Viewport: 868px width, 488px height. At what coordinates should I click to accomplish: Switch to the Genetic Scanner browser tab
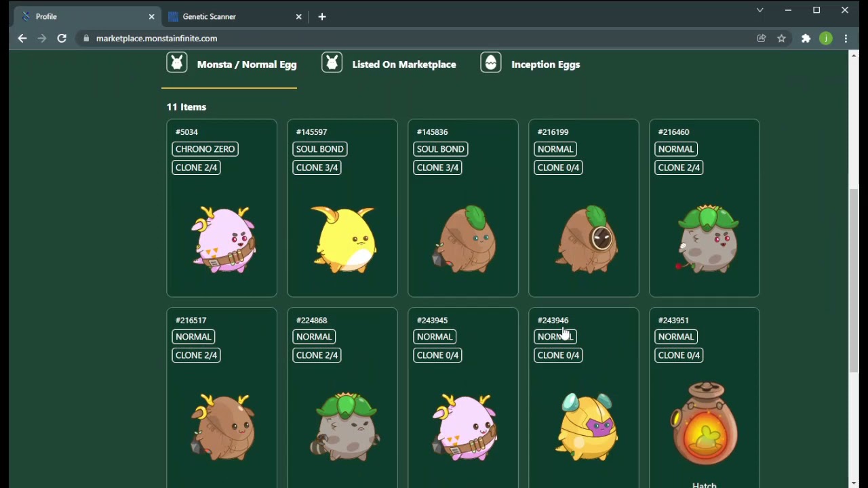coord(235,16)
